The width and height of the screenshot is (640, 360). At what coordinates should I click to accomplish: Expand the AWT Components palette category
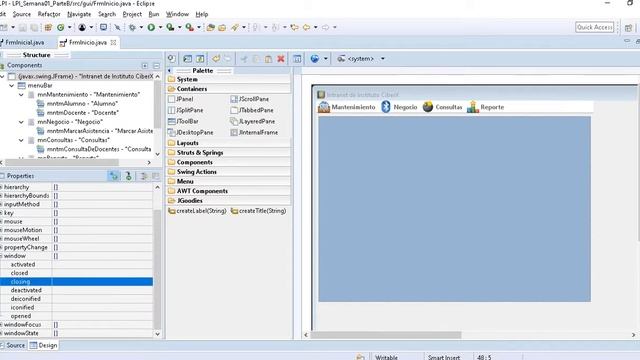tap(229, 191)
